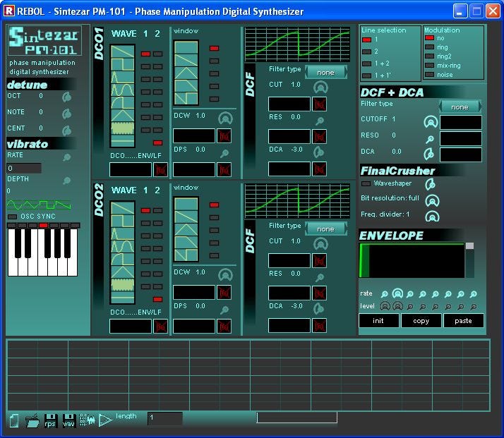Click the new patch file icon
This screenshot has width=504, height=438.
click(x=14, y=420)
